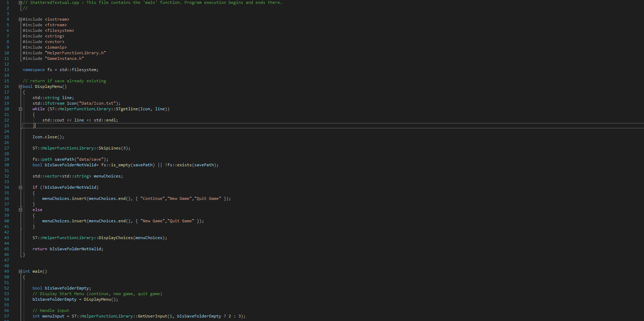Click 'std::endl' on line 22
Viewport: 644px width, 321px height.
[105, 120]
